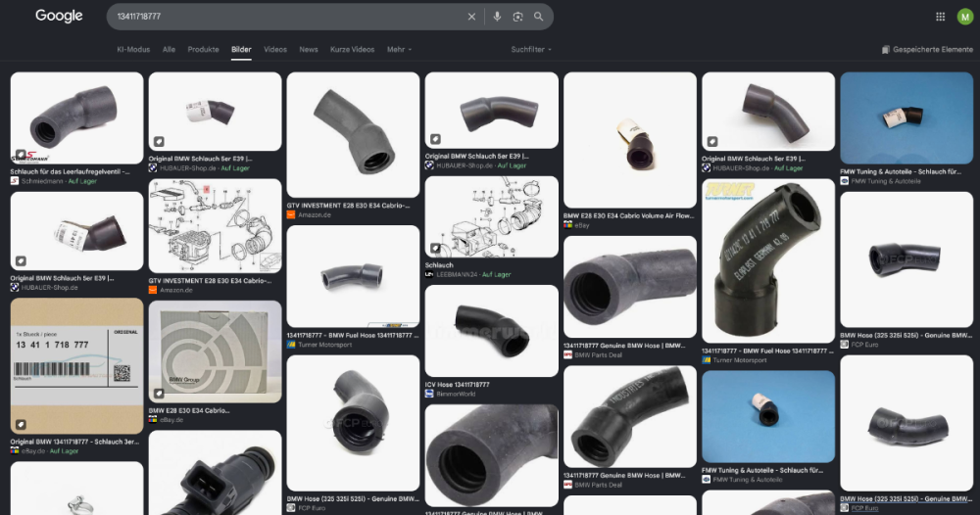
Task: Open the Videos tab
Action: pyautogui.click(x=275, y=49)
